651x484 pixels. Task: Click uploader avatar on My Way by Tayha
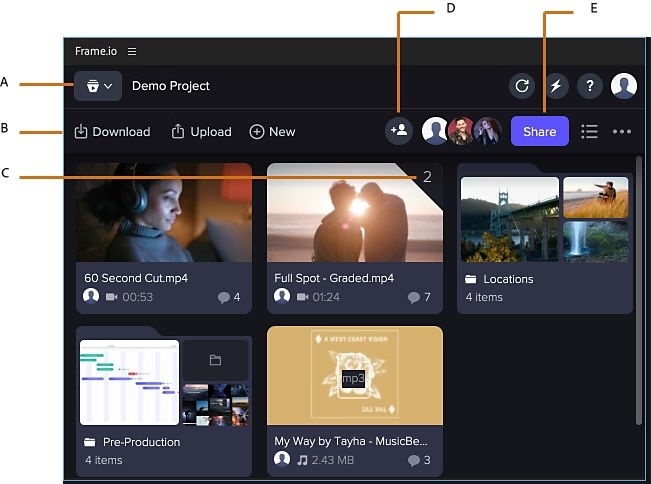[282, 459]
